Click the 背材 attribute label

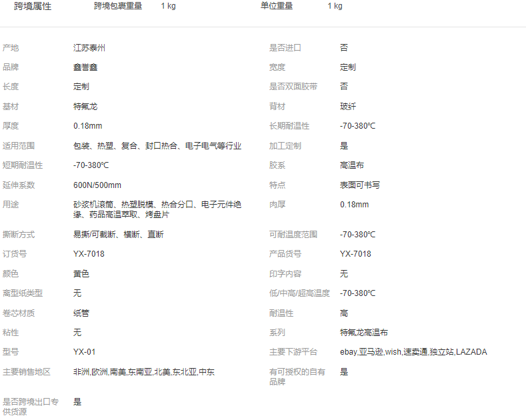pos(277,107)
